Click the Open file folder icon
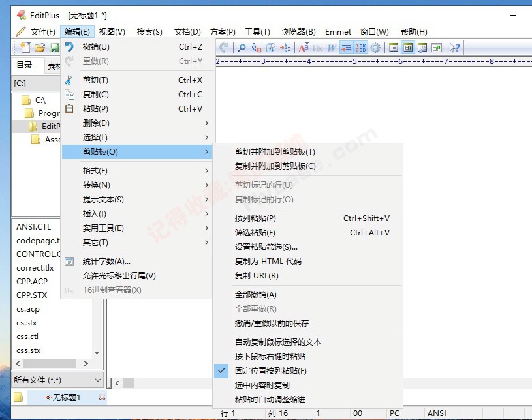The height and width of the screenshot is (420, 532). 40,48
